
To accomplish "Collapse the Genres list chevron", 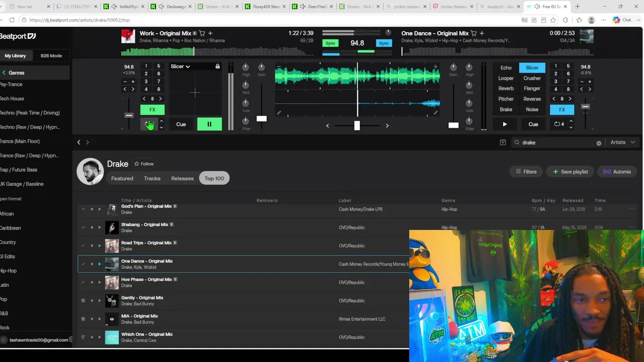I will [x=4, y=73].
